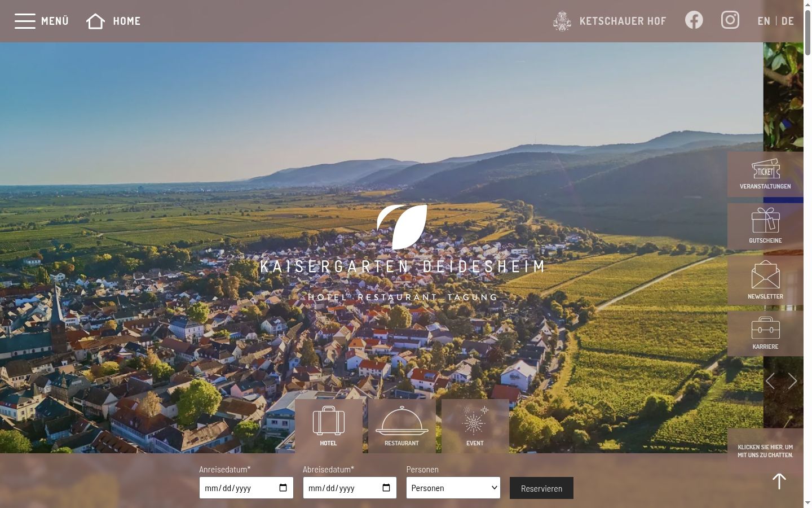Expand the Personen dropdown

(453, 488)
